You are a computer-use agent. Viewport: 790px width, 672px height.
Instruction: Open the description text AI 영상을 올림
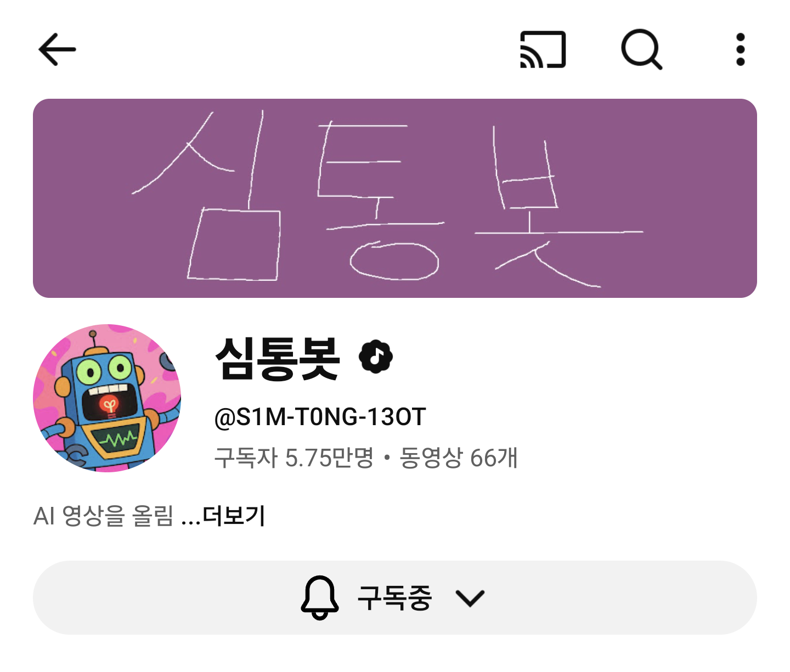tap(103, 516)
